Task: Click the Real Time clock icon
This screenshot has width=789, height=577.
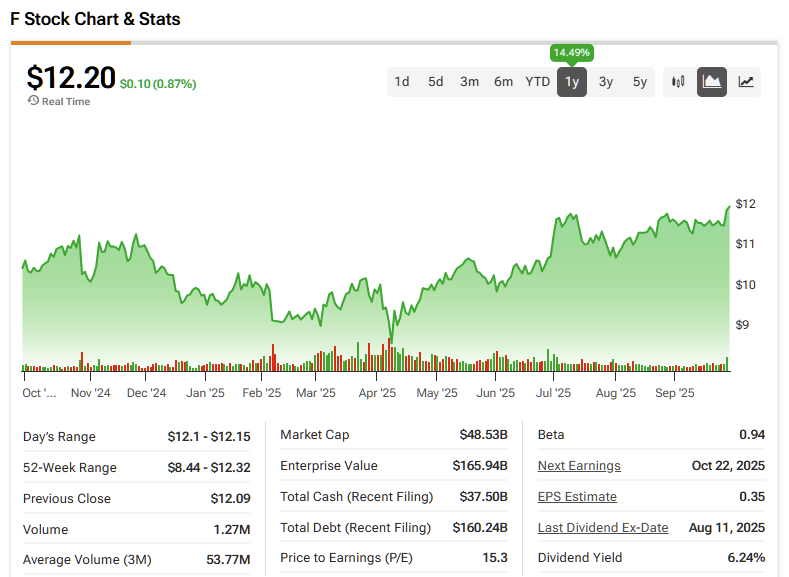Action: [33, 101]
